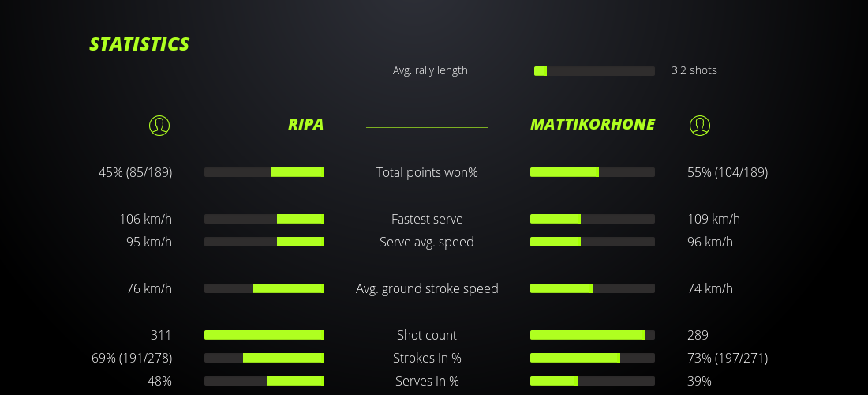Screen dimensions: 868x395
Task: Click MATTIKORHONE's Total points won bar
Action: (x=593, y=172)
